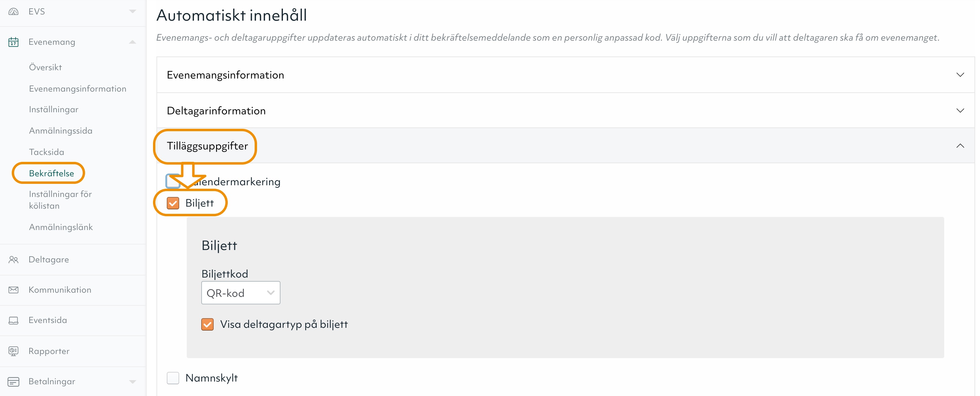980x396 pixels.
Task: Enable the Namnskylt checkbox
Action: coord(173,378)
